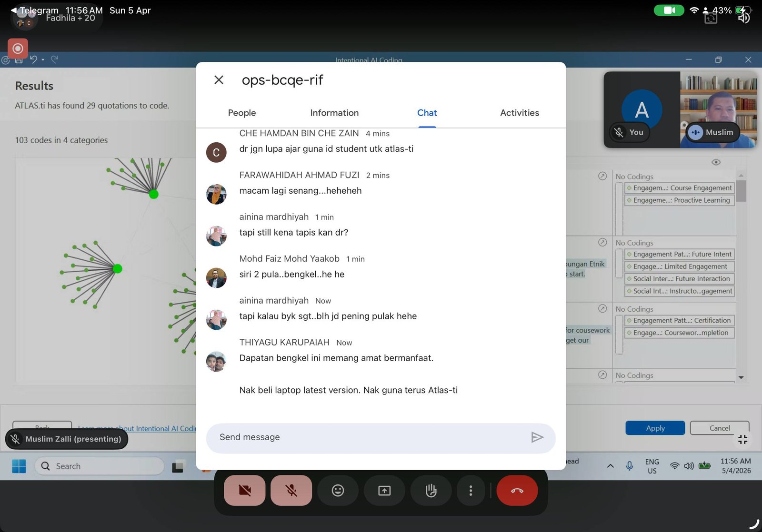Select the Certification code

[x=680, y=320]
